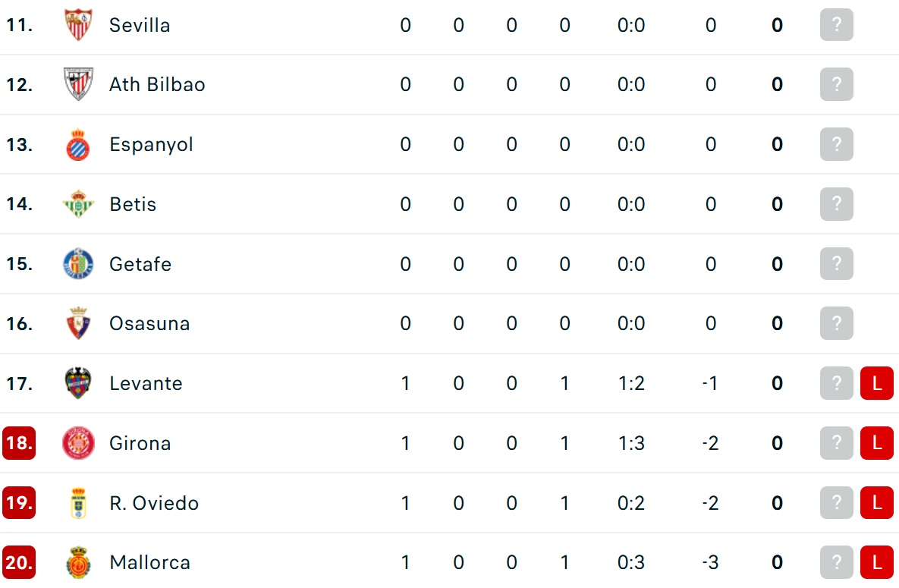The width and height of the screenshot is (899, 588).
Task: Click Sevilla's gray question mark badge
Action: pyautogui.click(x=837, y=25)
